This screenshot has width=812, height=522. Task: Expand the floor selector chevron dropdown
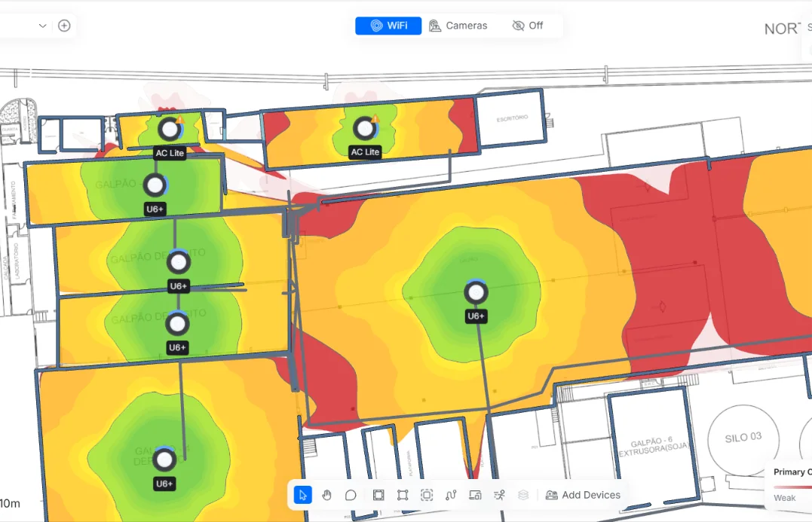pos(42,26)
